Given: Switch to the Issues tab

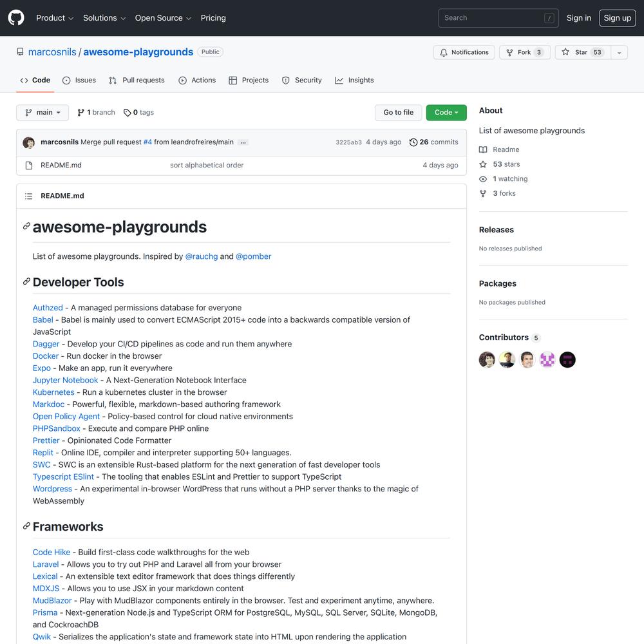Looking at the screenshot, I should coord(79,80).
